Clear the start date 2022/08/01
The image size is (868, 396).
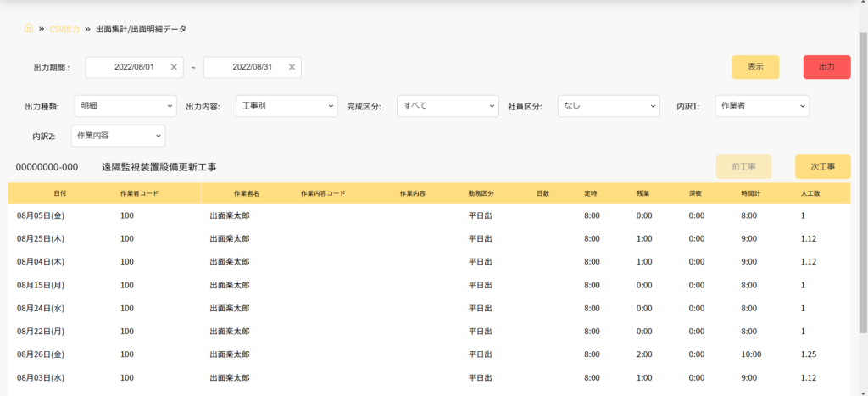click(173, 67)
